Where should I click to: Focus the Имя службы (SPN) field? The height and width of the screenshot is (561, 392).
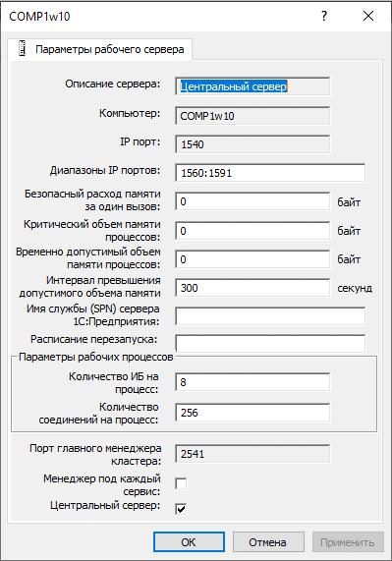pyautogui.click(x=270, y=316)
